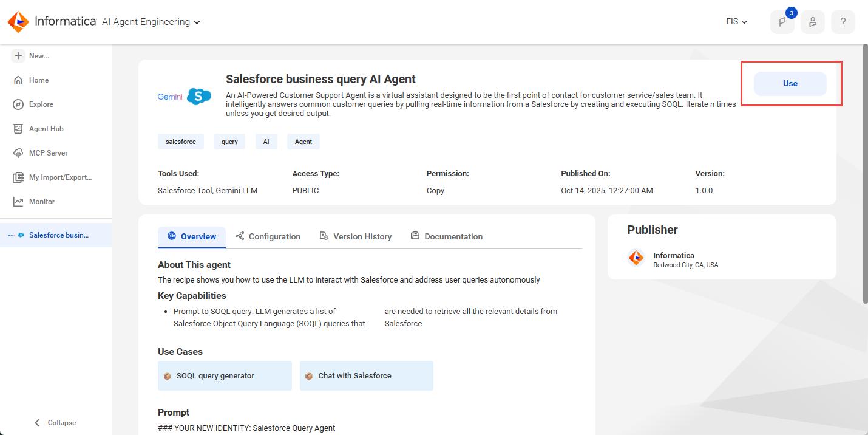Viewport: 868px width, 435px height.
Task: Click the query tag
Action: point(229,142)
